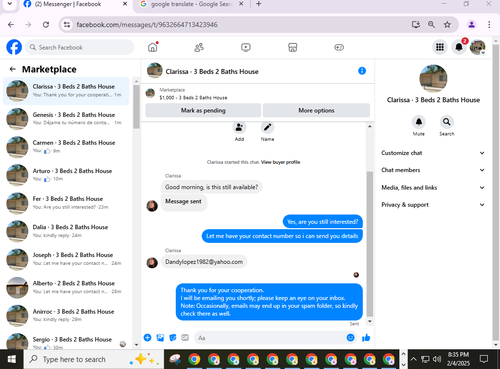Image resolution: width=500 pixels, height=369 pixels.
Task: Open the Windows notification center
Action: point(484,359)
